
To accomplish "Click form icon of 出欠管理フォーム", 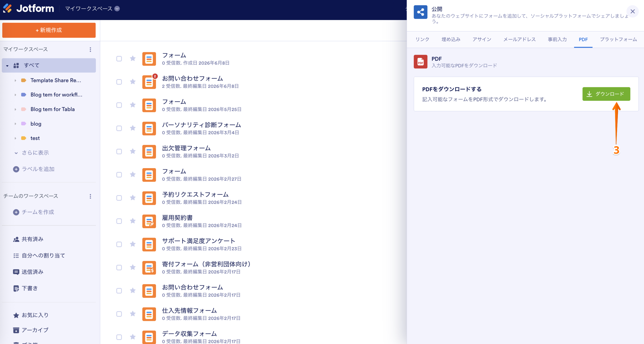I will [x=149, y=152].
